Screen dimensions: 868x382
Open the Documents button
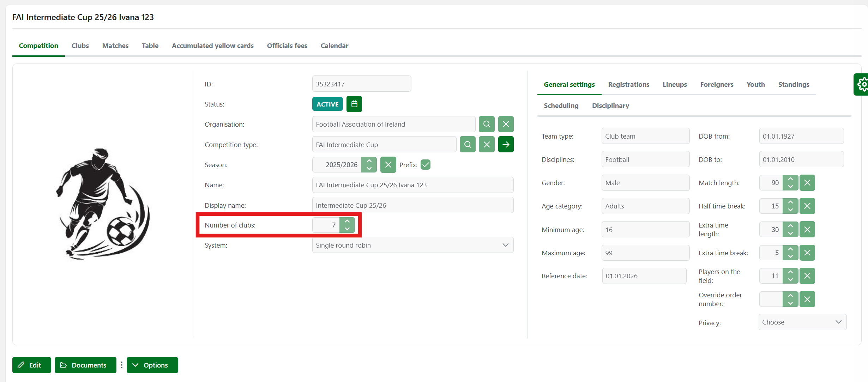[x=85, y=365]
